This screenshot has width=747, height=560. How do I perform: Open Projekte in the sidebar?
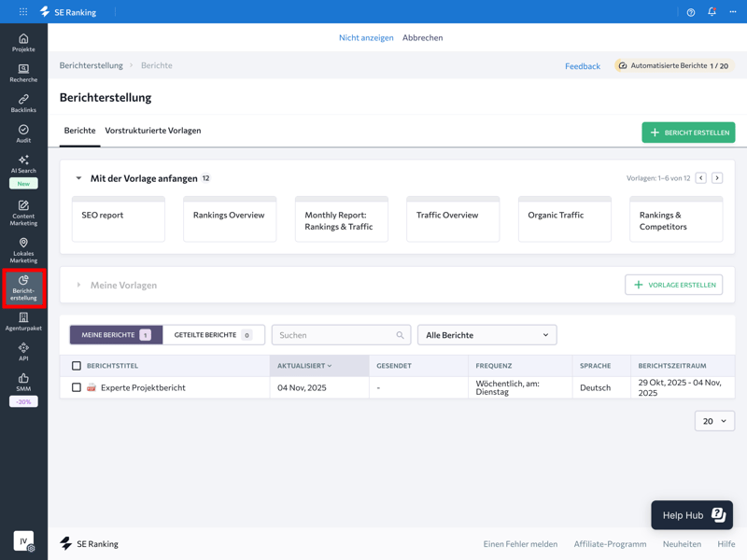click(x=23, y=43)
